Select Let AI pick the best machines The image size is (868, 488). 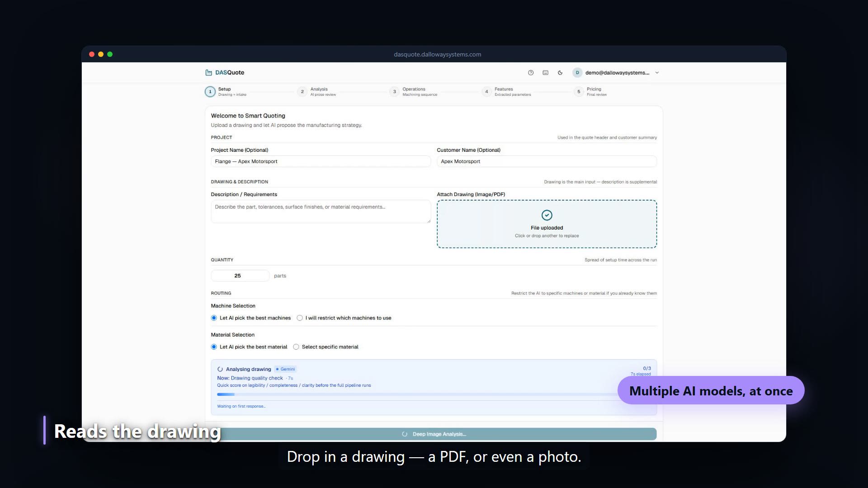(x=214, y=318)
